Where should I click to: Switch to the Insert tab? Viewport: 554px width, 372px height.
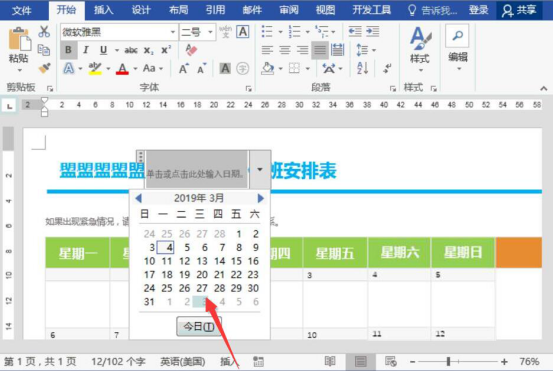pyautogui.click(x=103, y=10)
